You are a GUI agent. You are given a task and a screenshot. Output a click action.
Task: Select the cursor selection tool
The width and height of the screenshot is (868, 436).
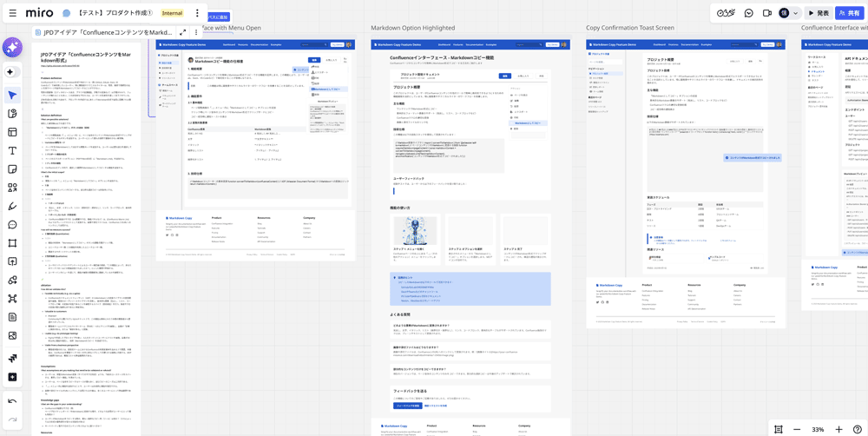pyautogui.click(x=12, y=96)
